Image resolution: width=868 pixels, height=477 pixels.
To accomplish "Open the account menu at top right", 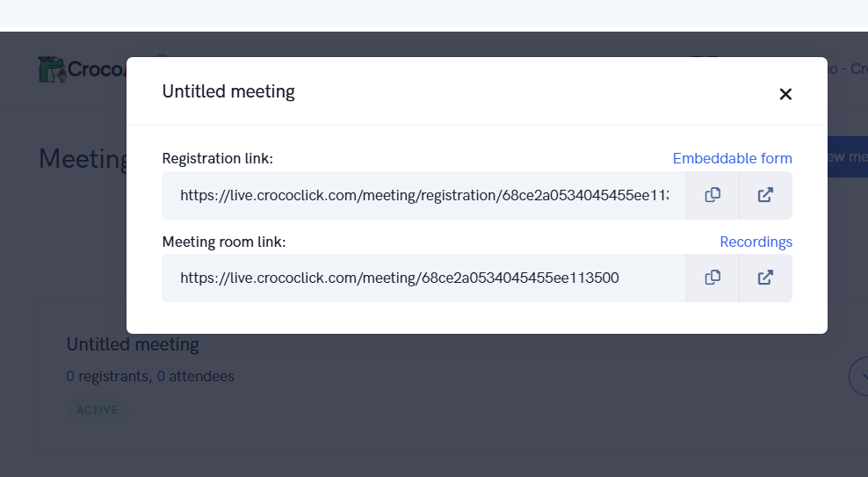I will click(x=847, y=69).
